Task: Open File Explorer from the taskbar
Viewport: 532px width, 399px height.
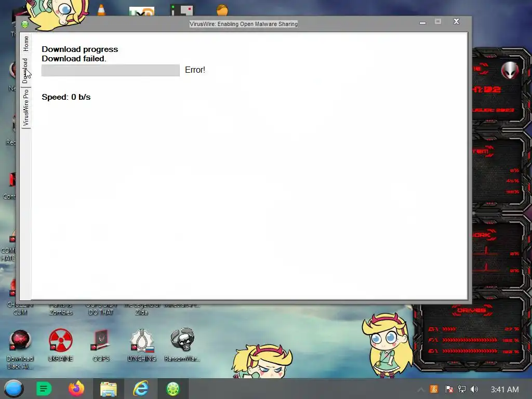Action: pyautogui.click(x=109, y=389)
